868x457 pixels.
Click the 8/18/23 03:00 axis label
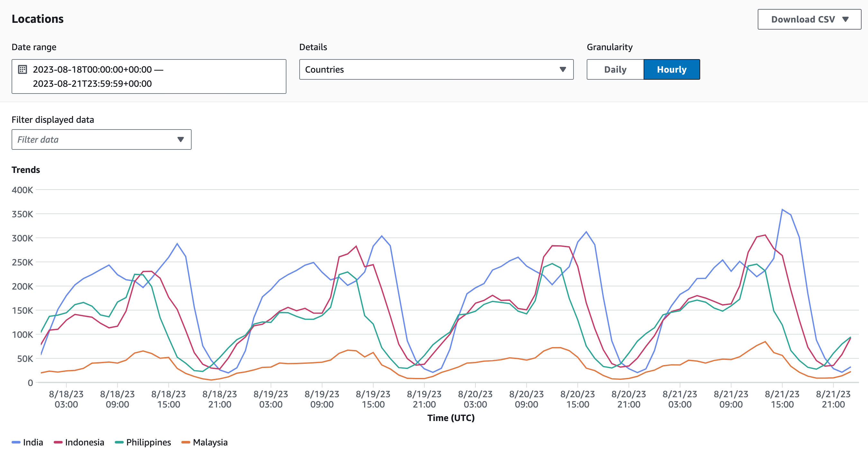66,399
